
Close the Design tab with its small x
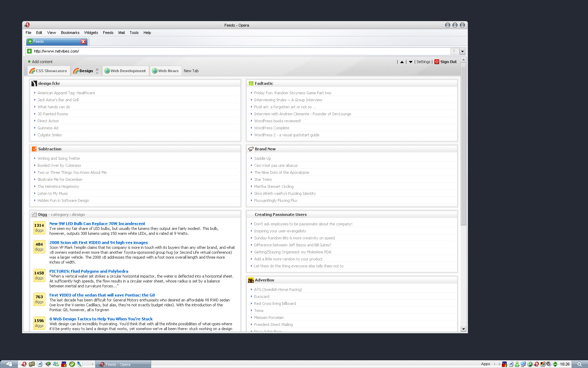coord(97,69)
